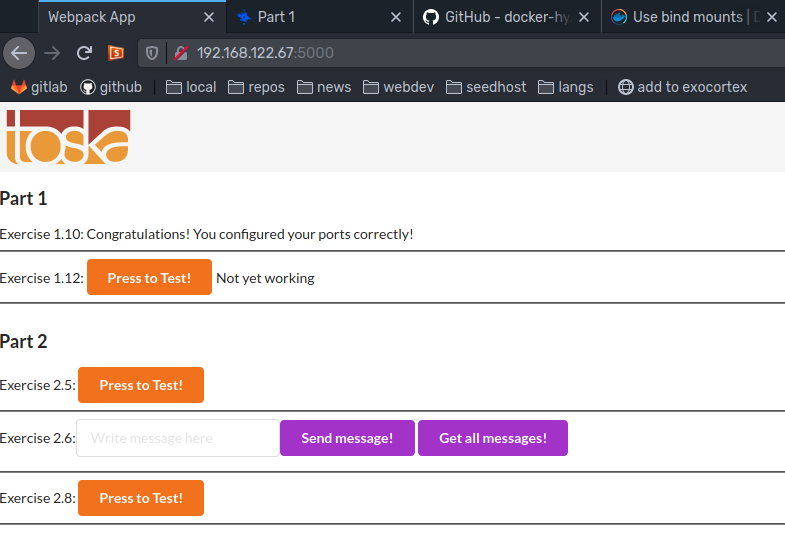Click the forward navigation arrow
This screenshot has height=555, width=785.
tap(52, 53)
